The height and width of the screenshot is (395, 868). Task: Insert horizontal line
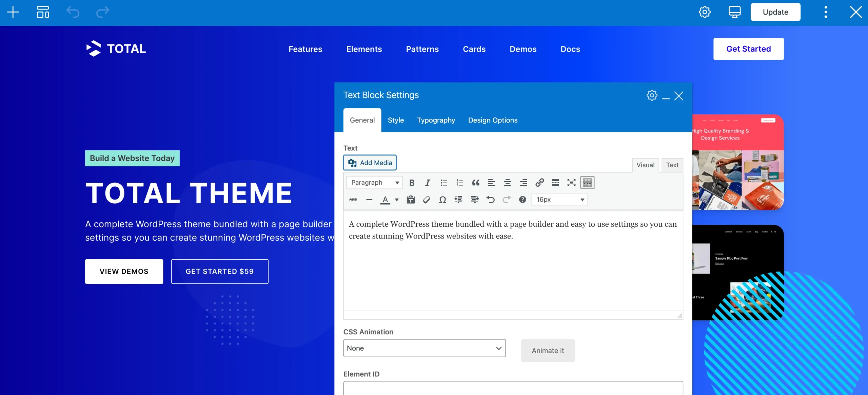pos(369,200)
